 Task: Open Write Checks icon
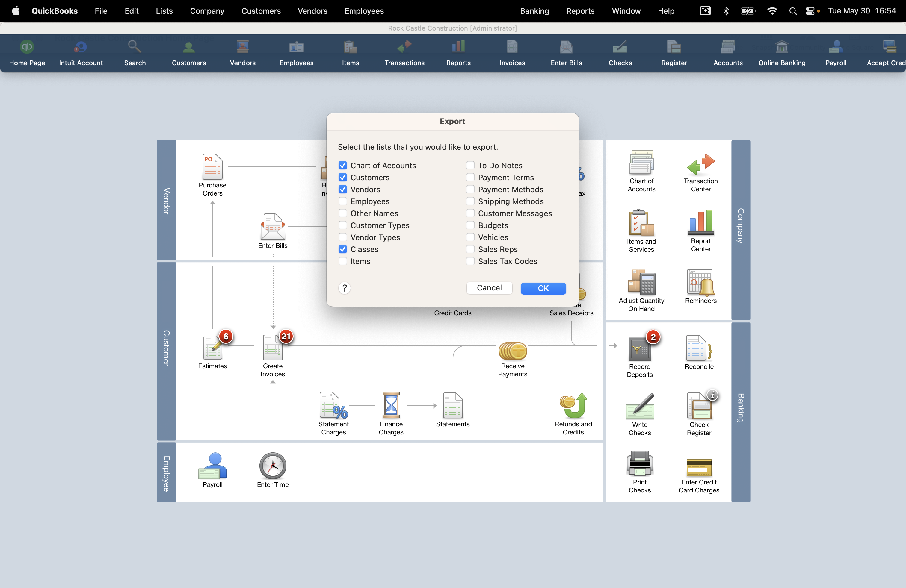(x=640, y=406)
